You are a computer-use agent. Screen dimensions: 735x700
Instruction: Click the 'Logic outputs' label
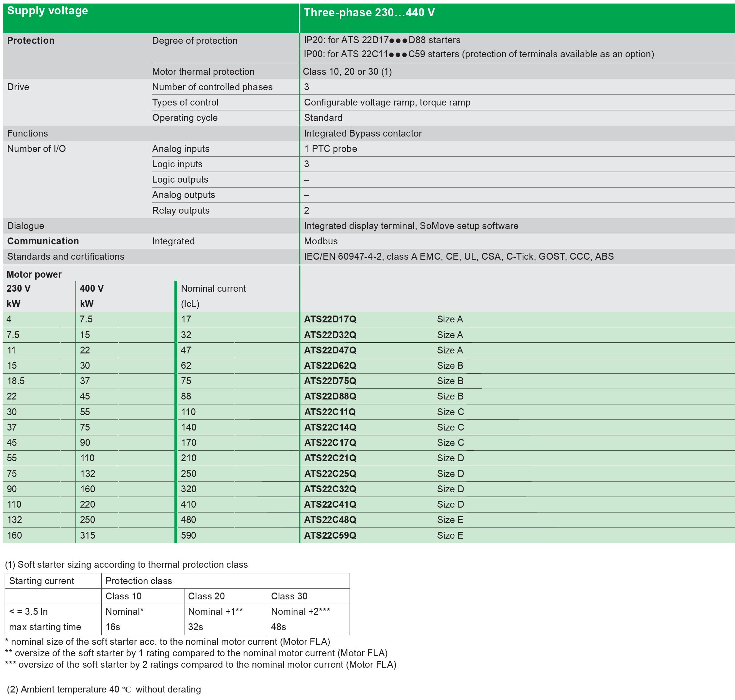(180, 179)
